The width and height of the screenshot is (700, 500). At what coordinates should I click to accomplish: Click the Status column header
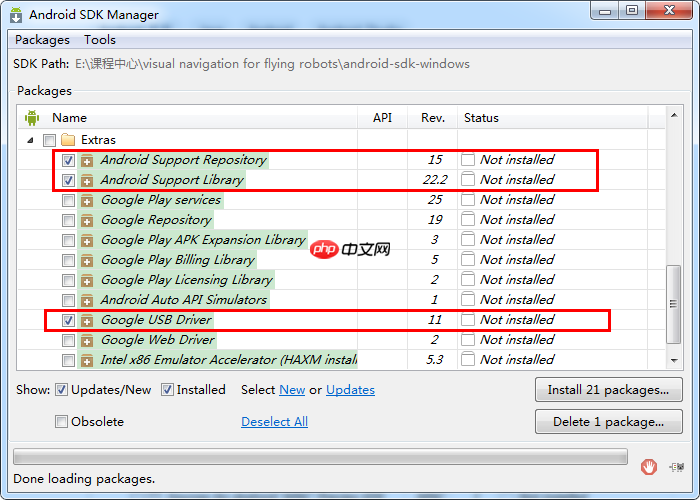point(553,118)
